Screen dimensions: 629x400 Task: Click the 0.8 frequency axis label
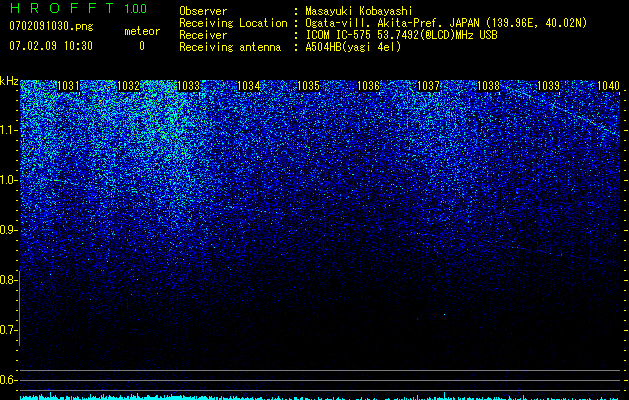[x=8, y=280]
